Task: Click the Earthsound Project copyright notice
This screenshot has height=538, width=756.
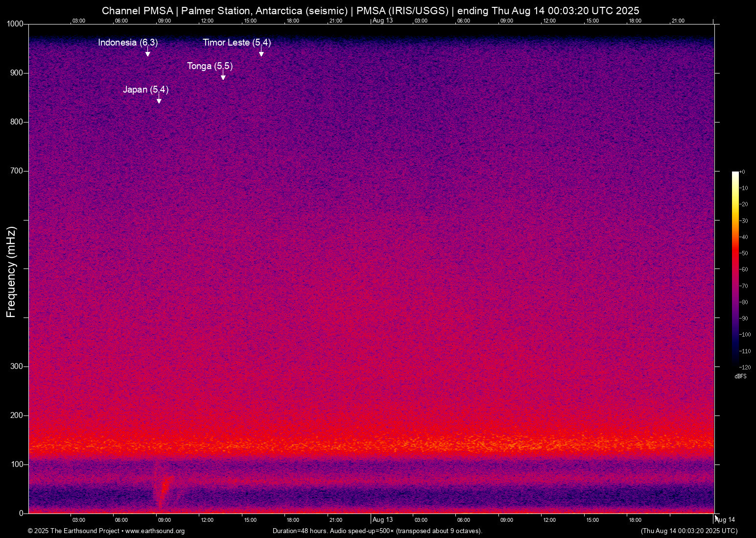Action: [73, 531]
